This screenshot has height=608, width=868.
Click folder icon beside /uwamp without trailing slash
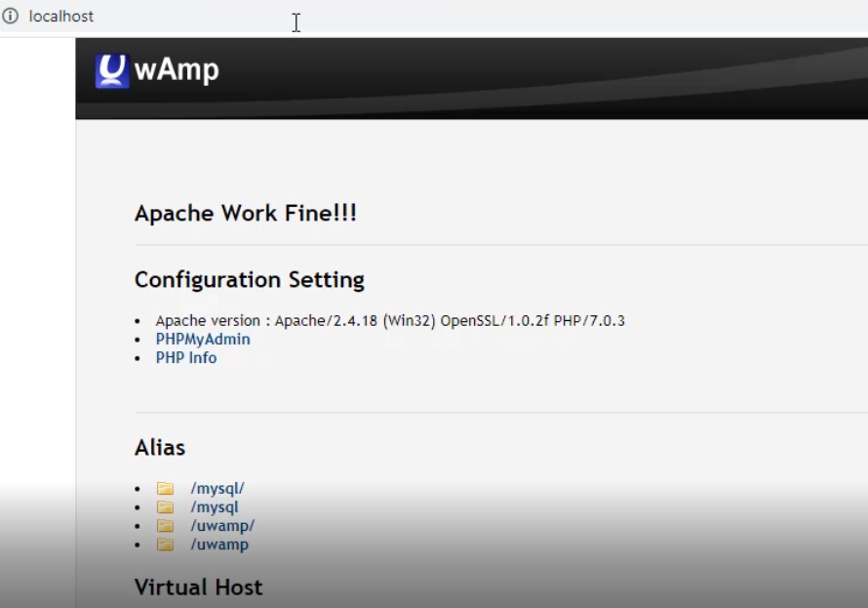pyautogui.click(x=165, y=545)
